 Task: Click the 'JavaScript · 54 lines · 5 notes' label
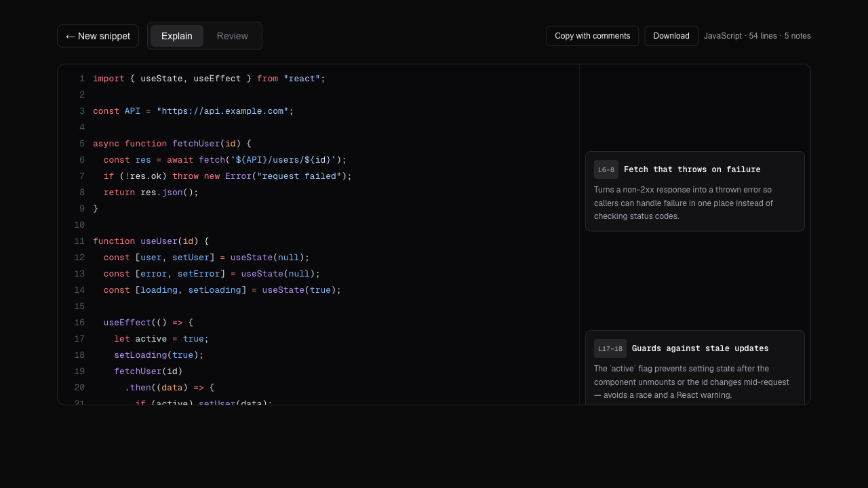tap(757, 36)
